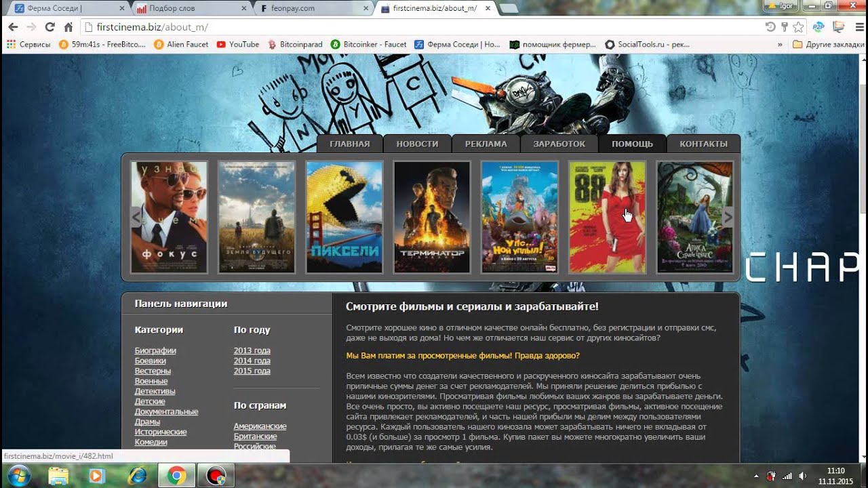Open the Alien Faucet bookmark
The width and height of the screenshot is (868, 488).
(x=181, y=45)
